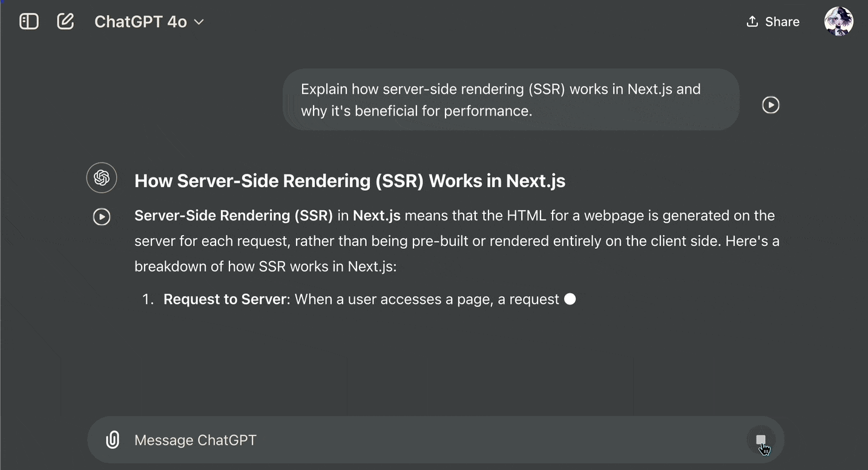Select the user prompt message bubble

pos(511,99)
